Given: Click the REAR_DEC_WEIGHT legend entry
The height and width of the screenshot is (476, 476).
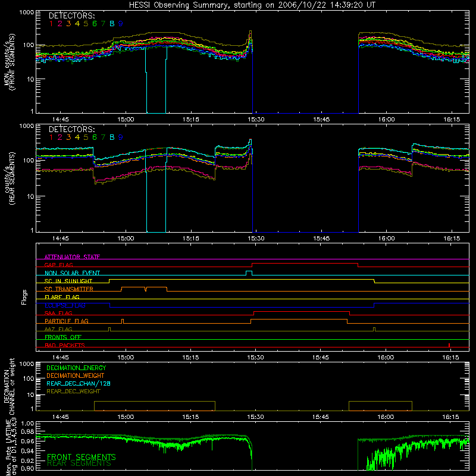Looking at the screenshot, I should point(73,392).
